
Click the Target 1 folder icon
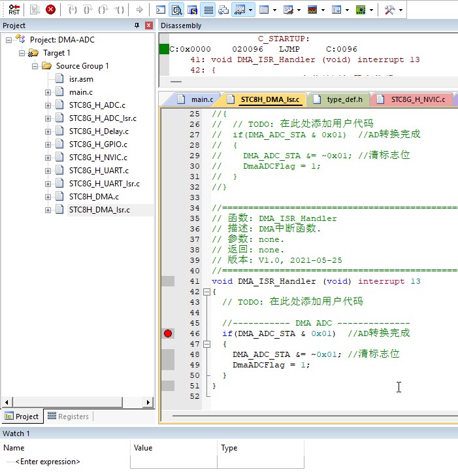tap(33, 53)
